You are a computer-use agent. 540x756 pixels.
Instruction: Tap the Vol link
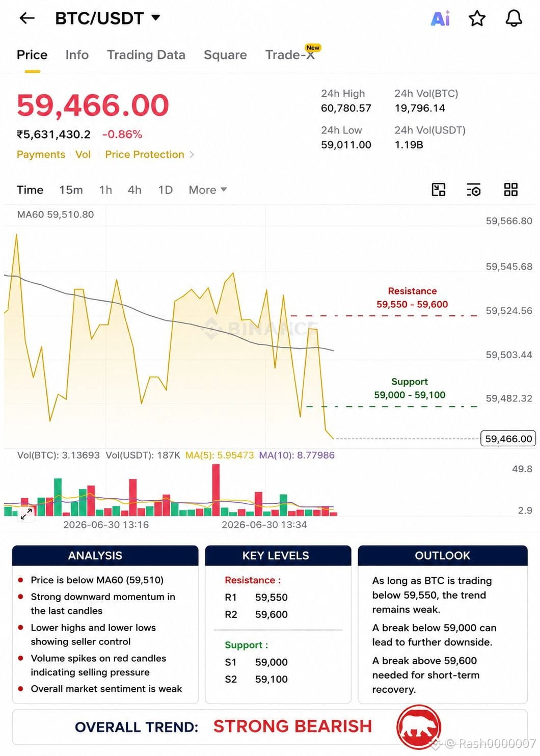pyautogui.click(x=83, y=154)
